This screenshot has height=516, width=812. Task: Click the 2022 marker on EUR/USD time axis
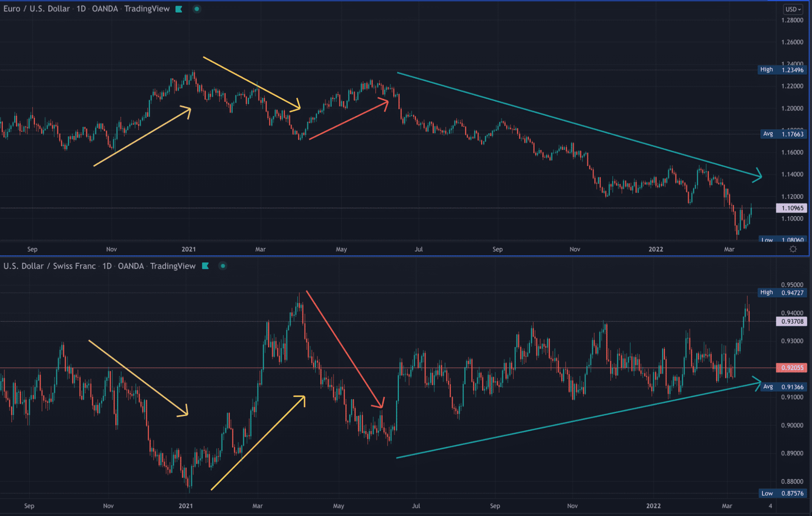tap(656, 249)
